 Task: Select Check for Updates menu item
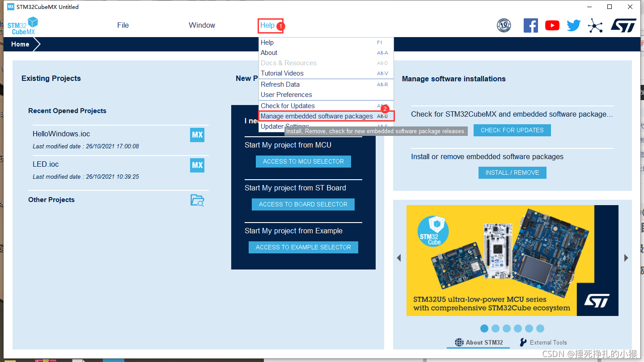[326, 106]
